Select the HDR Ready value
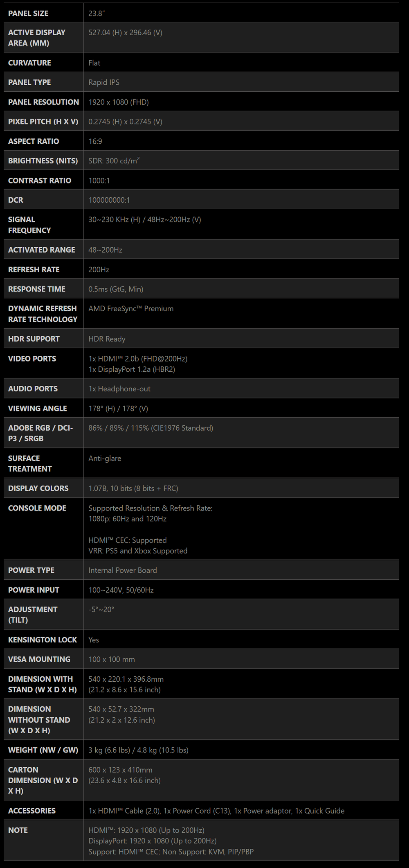409x868 pixels. [107, 339]
